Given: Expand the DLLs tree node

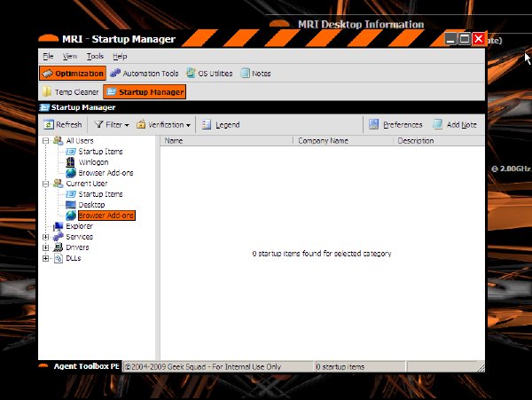Looking at the screenshot, I should pyautogui.click(x=45, y=258).
